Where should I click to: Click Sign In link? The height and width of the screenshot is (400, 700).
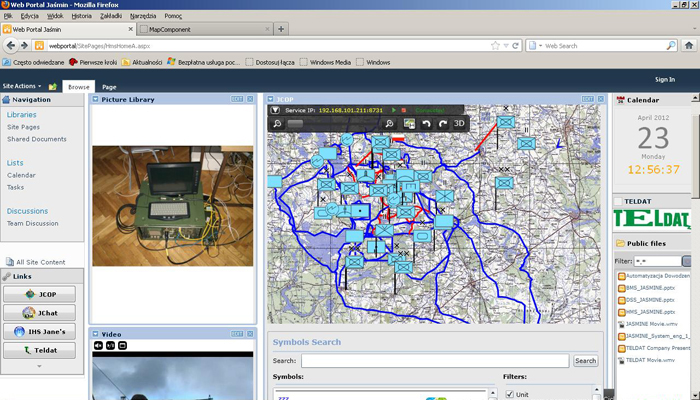pyautogui.click(x=665, y=79)
